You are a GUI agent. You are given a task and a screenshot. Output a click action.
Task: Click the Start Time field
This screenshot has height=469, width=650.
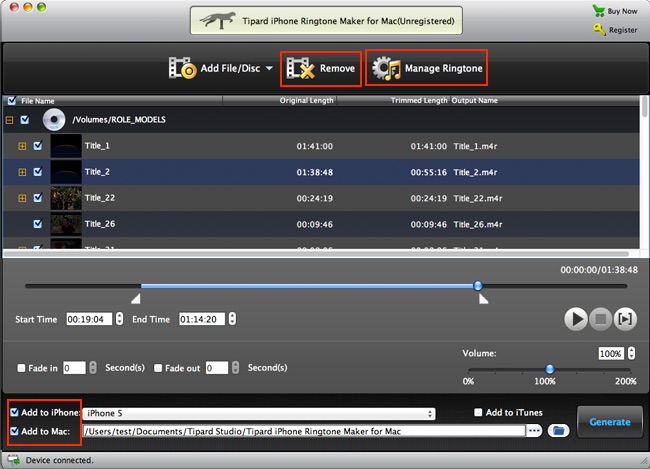click(89, 319)
